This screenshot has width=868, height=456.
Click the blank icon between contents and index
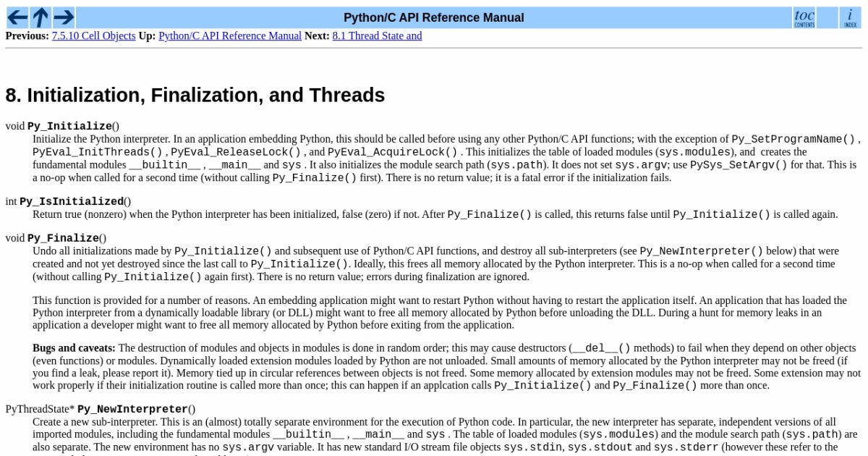pyautogui.click(x=827, y=17)
